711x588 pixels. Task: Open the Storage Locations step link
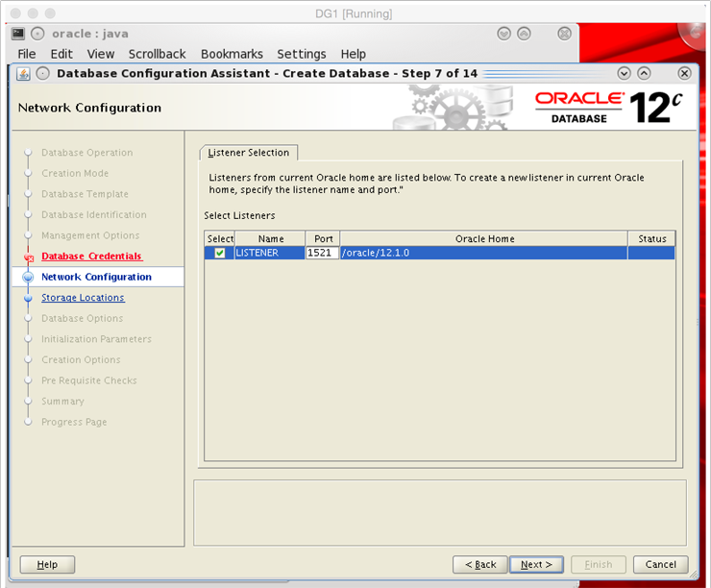(83, 298)
